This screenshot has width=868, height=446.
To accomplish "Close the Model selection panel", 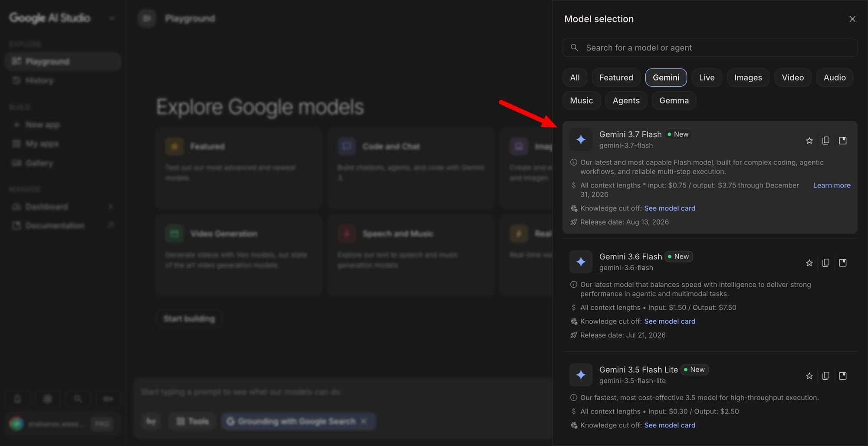I will click(852, 19).
